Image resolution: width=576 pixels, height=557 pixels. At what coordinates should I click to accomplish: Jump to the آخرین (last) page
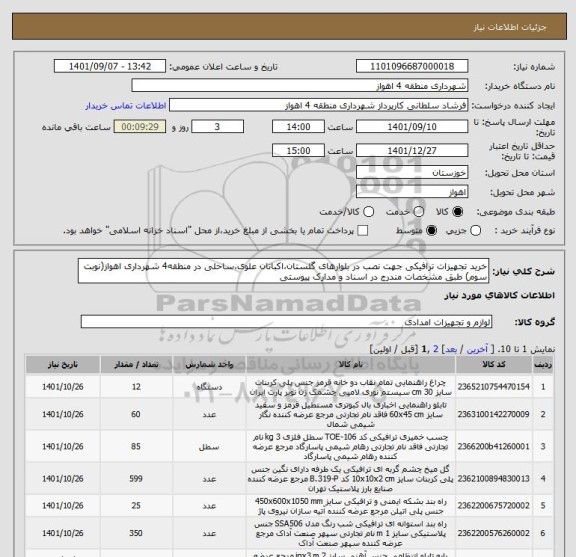(x=477, y=349)
